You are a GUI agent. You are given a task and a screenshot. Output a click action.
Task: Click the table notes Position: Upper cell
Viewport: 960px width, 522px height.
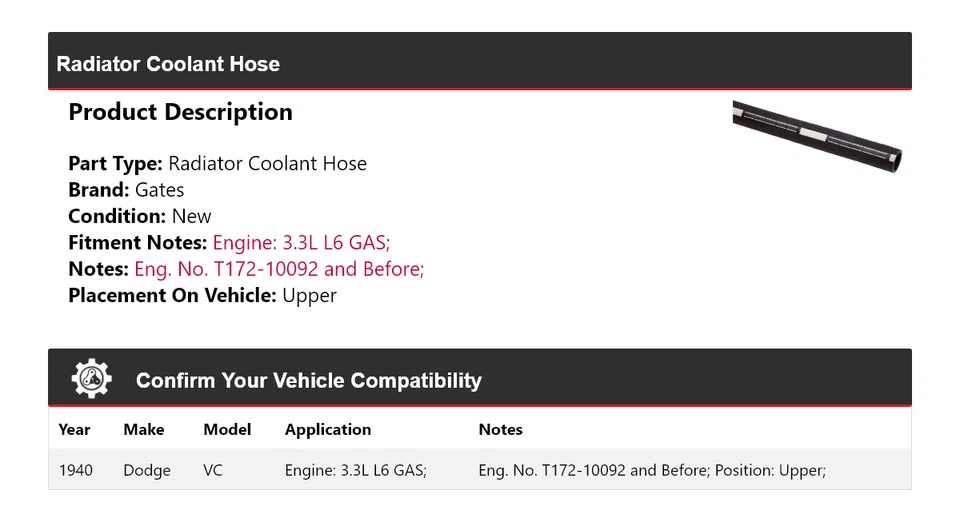[652, 470]
